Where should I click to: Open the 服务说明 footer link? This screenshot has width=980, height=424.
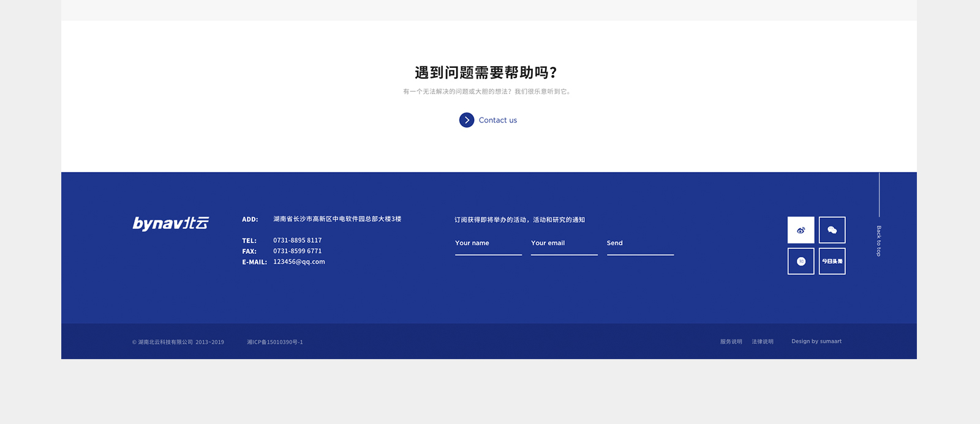[731, 341]
